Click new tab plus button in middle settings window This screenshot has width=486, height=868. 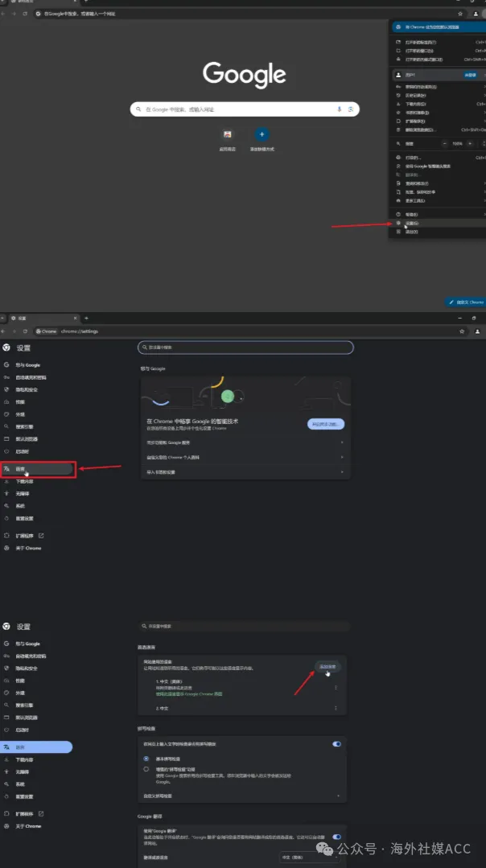[86, 319]
